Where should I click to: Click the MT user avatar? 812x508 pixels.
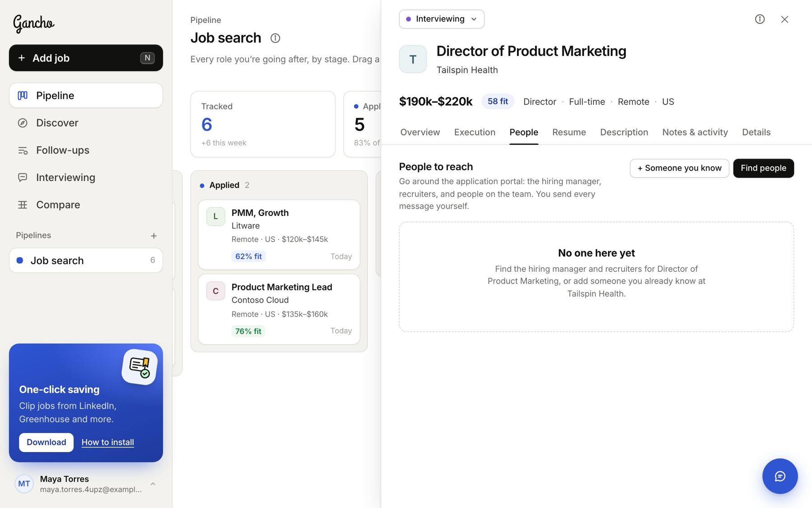(24, 484)
